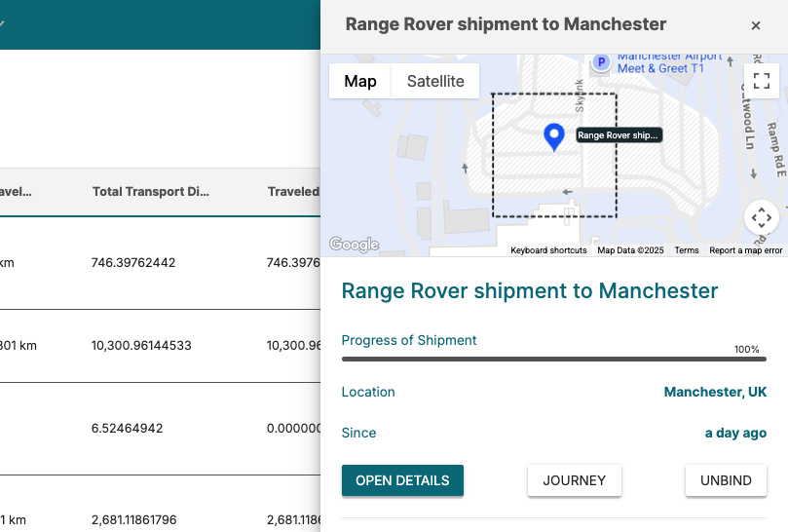The height and width of the screenshot is (532, 788).
Task: Click the Google logo on the map
Action: point(354,245)
